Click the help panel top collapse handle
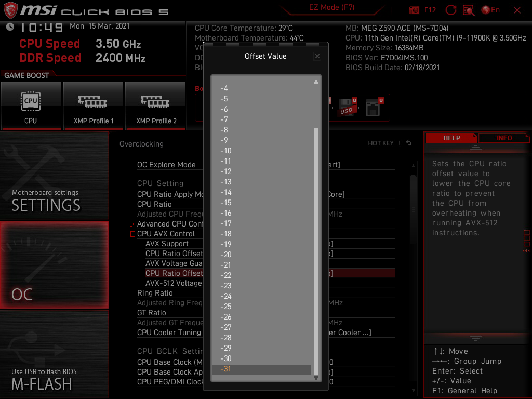This screenshot has width=532, height=399. pyautogui.click(x=476, y=147)
